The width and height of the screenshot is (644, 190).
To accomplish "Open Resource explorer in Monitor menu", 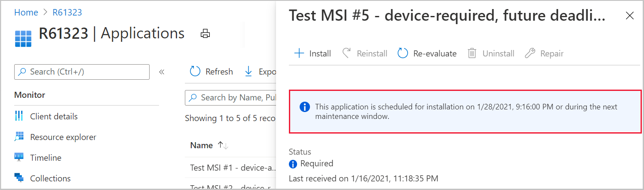I will click(x=63, y=137).
